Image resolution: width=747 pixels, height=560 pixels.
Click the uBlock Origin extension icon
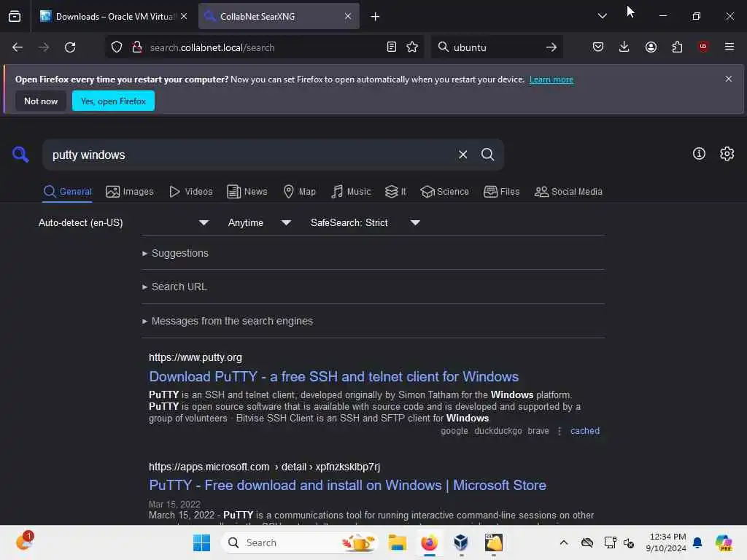click(x=703, y=47)
